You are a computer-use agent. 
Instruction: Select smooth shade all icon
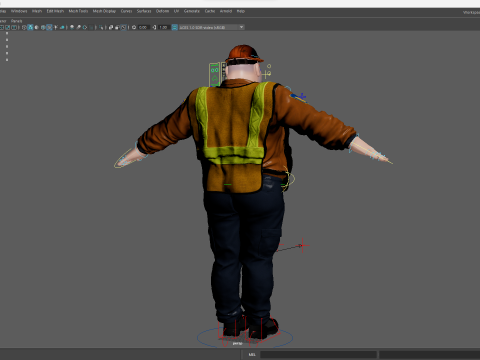click(x=30, y=27)
